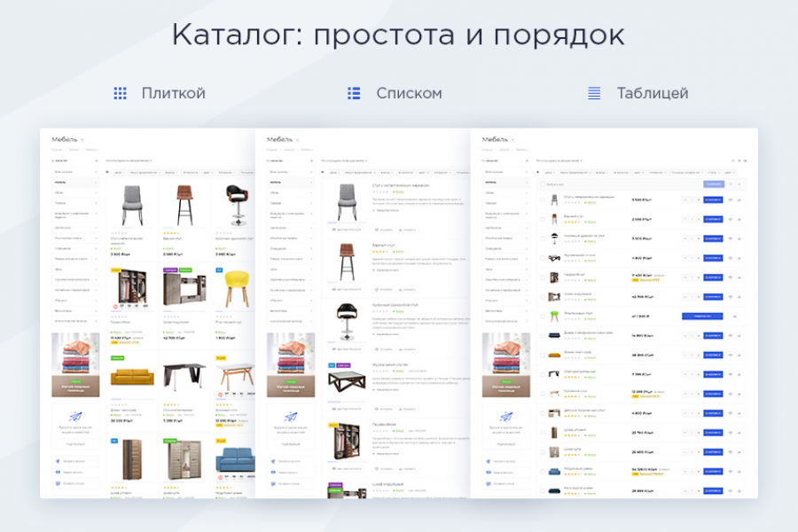Open black swivel chair image in list panel
The image size is (798, 532).
[347, 321]
